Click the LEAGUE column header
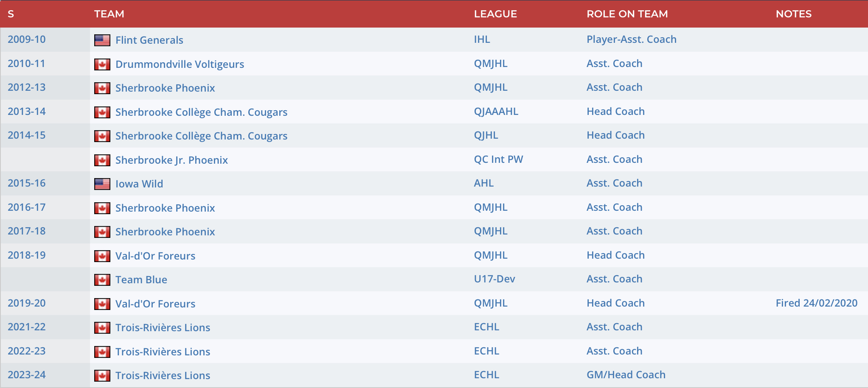Image resolution: width=868 pixels, height=388 pixels. 495,14
